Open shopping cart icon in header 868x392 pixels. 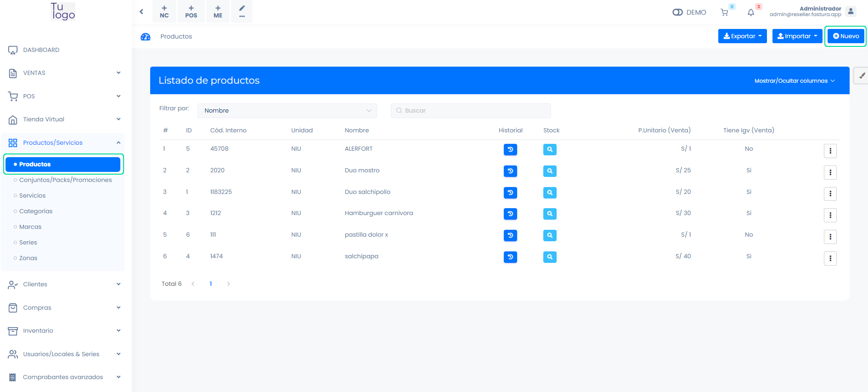pos(724,12)
